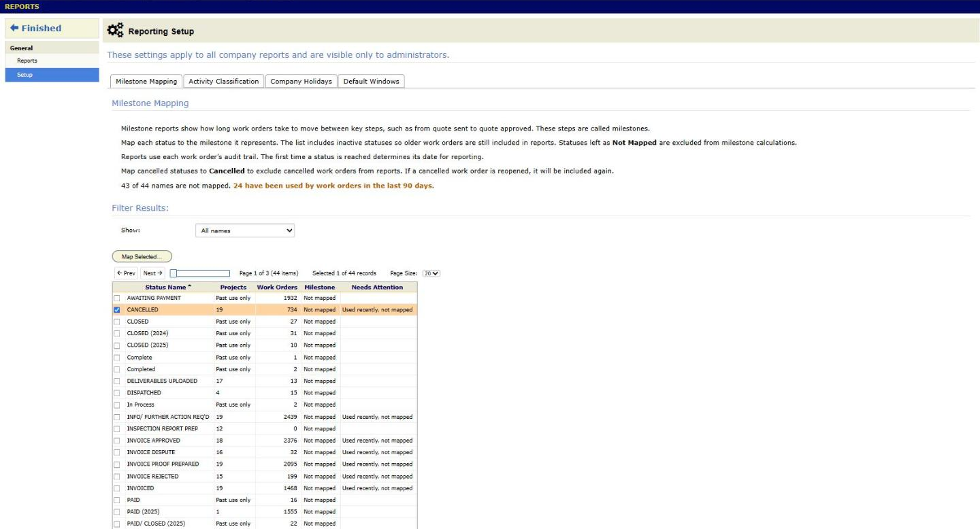Go to next page with Next
This screenshot has height=529, width=980.
click(152, 273)
